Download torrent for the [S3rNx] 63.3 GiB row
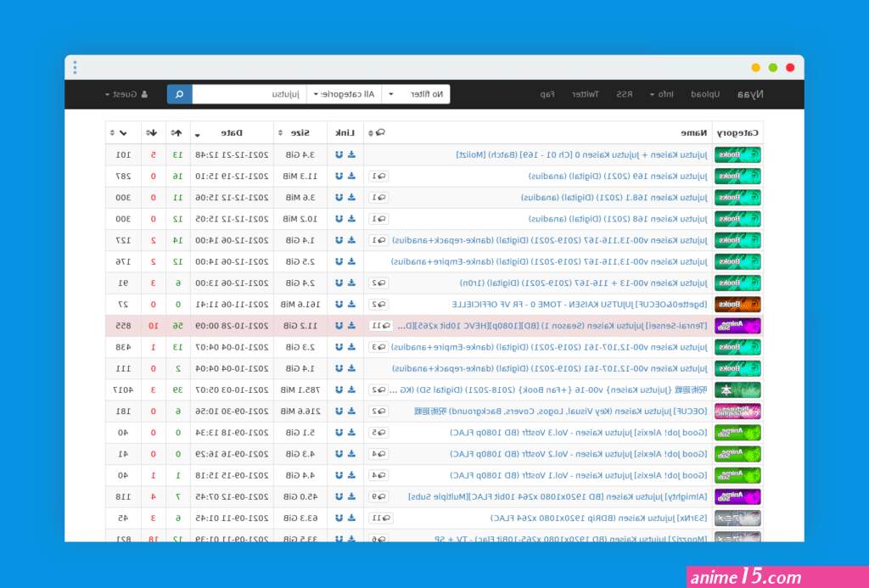Viewport: 869px width, 588px height. 351,518
